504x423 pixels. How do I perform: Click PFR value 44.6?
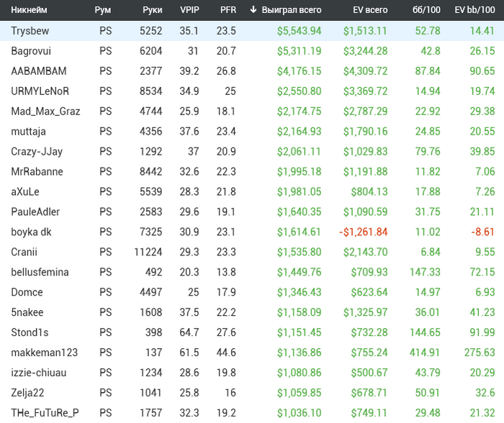[226, 352]
